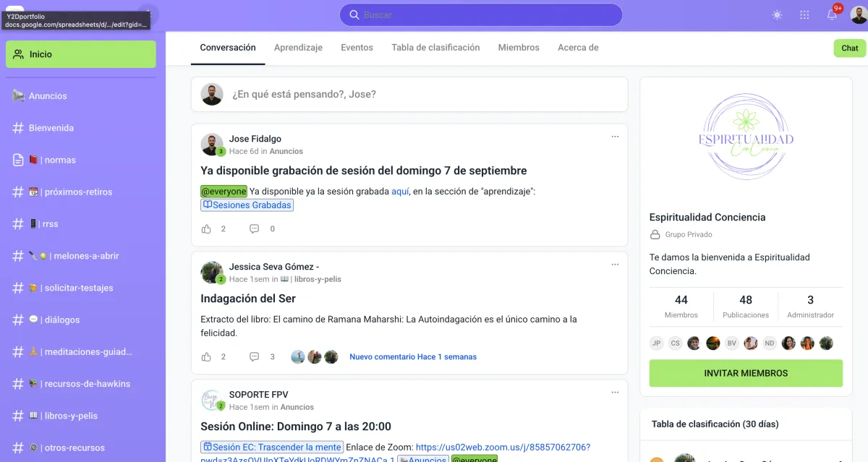Switch to the Eventos tab
Screen dimensions: 868x462
click(357, 48)
